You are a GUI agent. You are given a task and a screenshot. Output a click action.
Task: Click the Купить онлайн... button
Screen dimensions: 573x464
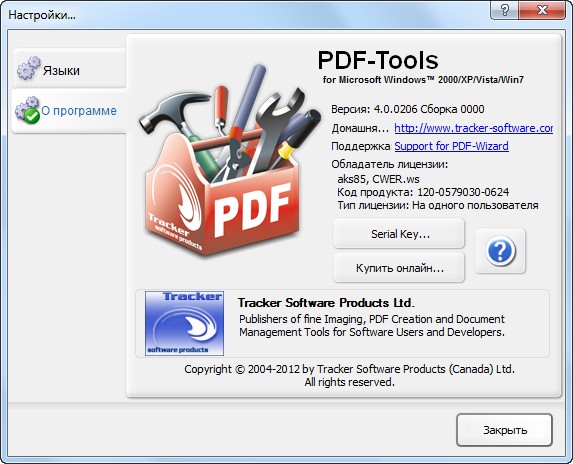click(x=399, y=268)
